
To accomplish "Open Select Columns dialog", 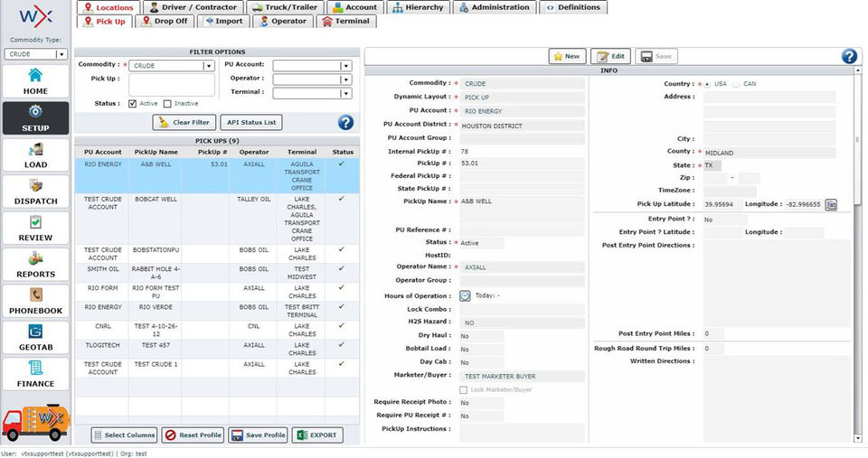I will click(x=124, y=435).
